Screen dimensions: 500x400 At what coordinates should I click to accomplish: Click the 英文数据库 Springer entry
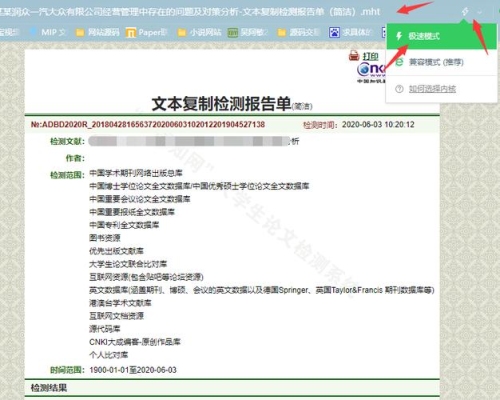coord(261,290)
